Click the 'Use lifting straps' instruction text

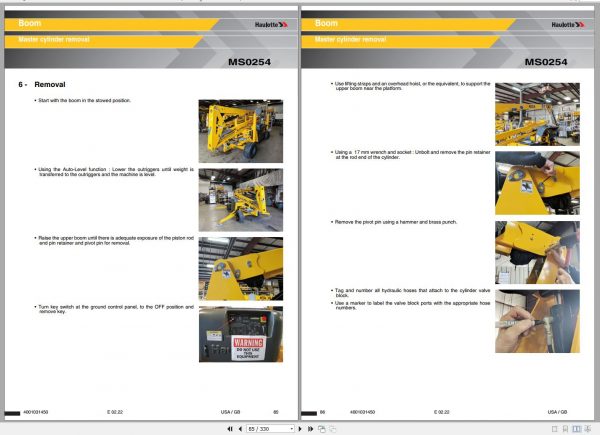point(412,86)
